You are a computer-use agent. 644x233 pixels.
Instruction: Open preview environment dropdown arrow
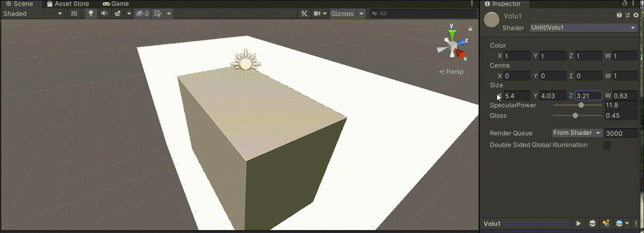(x=627, y=223)
